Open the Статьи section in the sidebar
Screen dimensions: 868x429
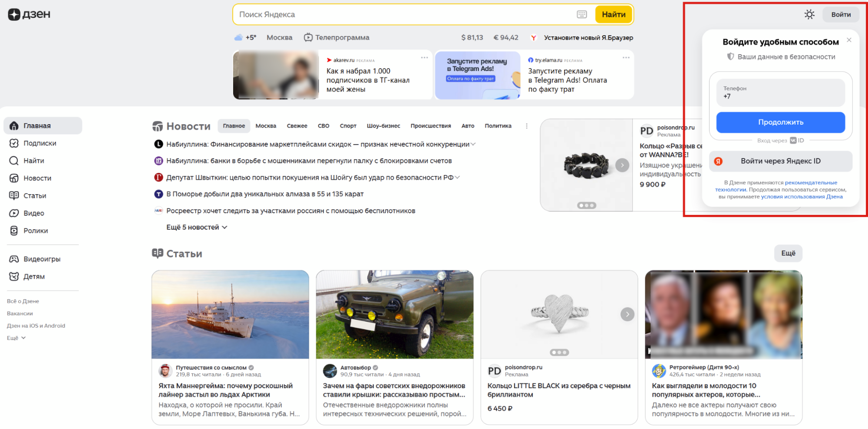[35, 195]
